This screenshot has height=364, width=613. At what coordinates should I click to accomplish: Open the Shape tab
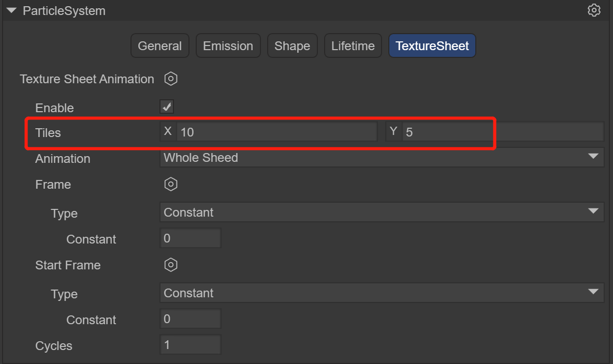pyautogui.click(x=292, y=46)
